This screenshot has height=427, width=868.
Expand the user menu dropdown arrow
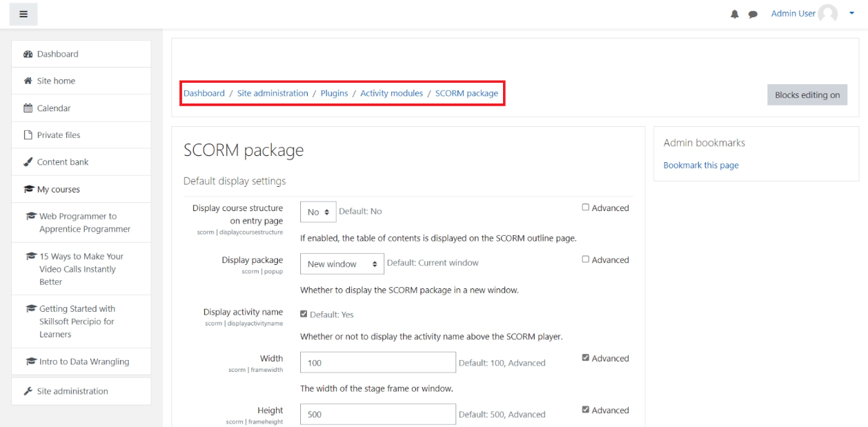[x=851, y=14]
